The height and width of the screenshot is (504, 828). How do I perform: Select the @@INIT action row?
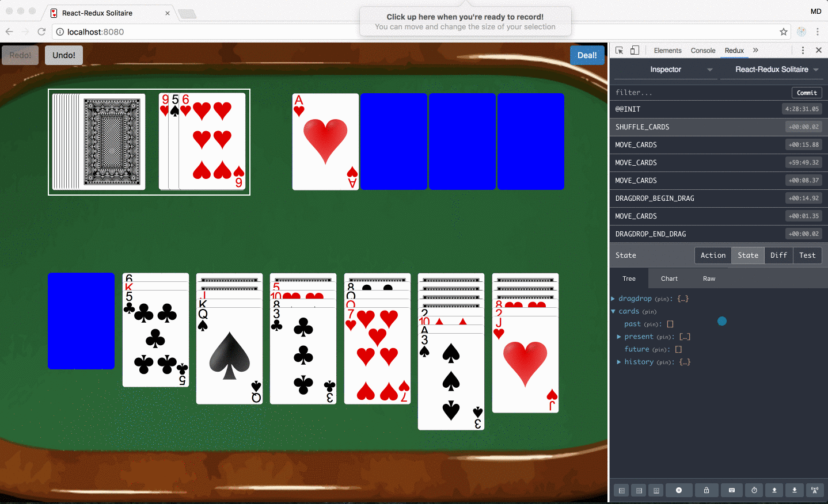pyautogui.click(x=719, y=109)
